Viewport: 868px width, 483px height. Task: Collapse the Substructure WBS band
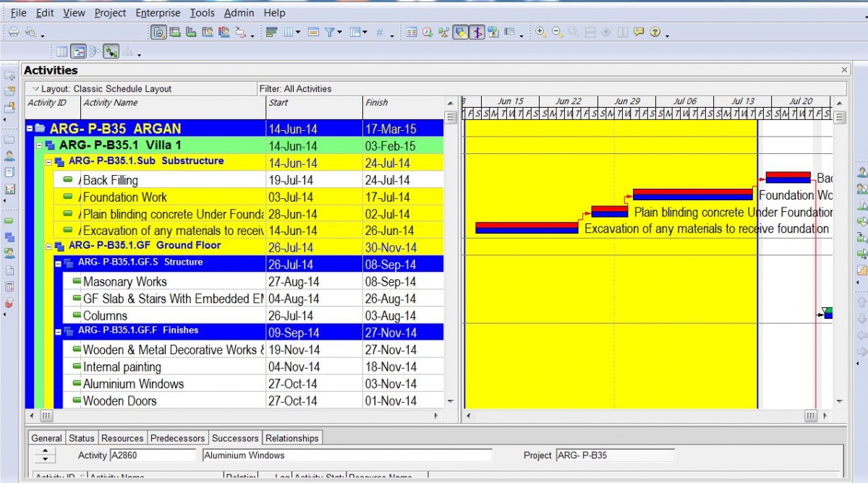click(48, 162)
